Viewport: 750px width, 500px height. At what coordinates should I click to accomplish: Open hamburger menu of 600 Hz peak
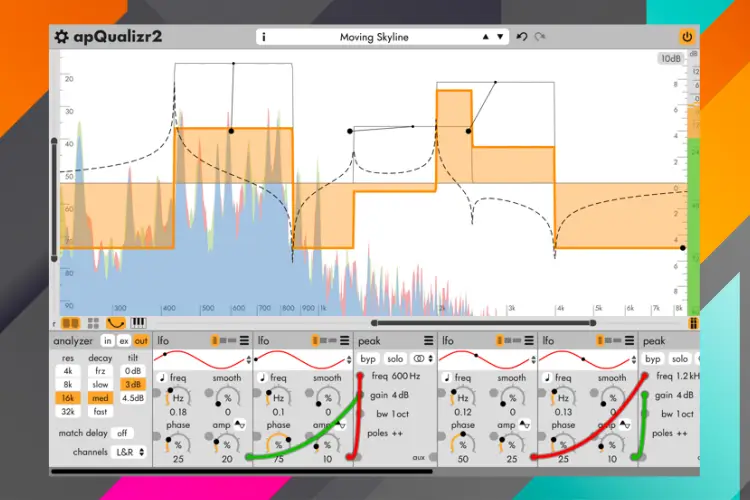(428, 341)
